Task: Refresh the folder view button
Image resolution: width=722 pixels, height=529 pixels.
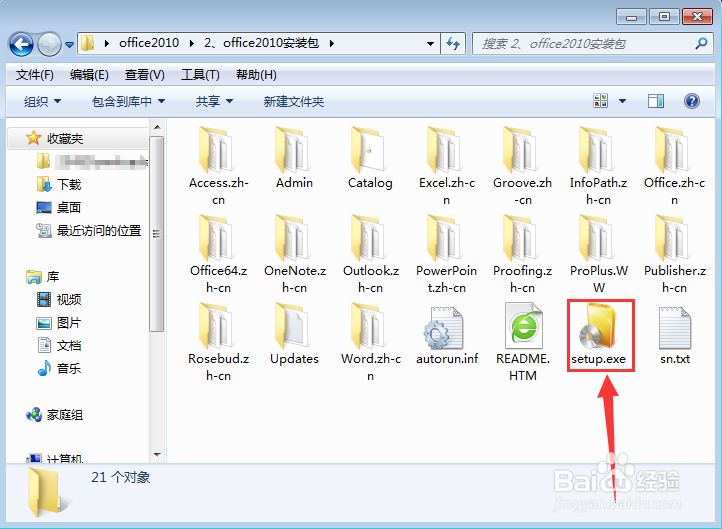Action: 453,44
